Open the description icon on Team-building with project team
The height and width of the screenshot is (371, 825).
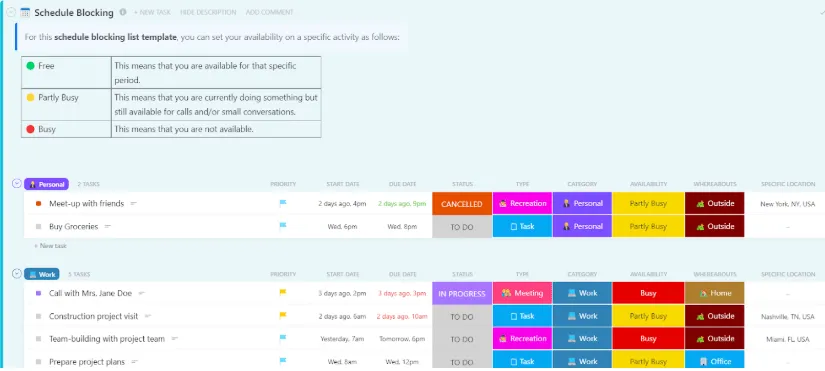pos(175,339)
